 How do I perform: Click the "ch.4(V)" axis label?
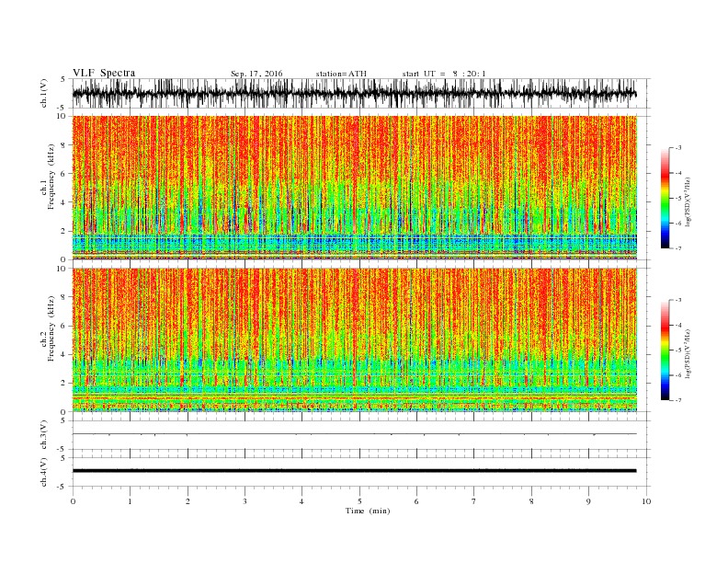(x=44, y=472)
